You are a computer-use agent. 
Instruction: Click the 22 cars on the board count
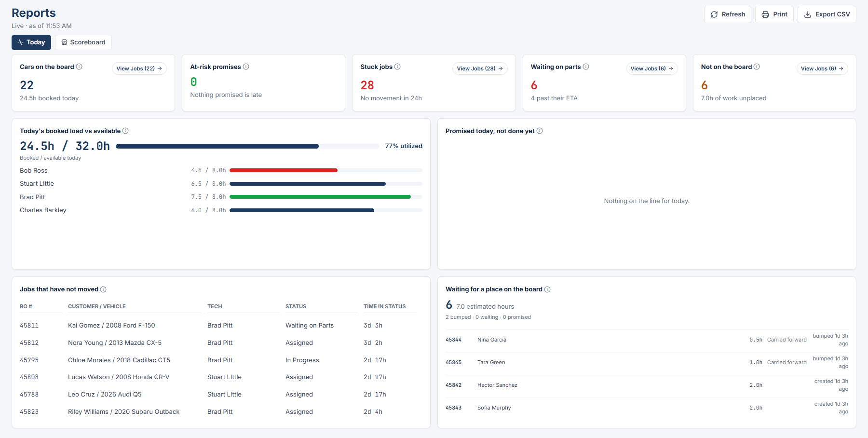click(x=27, y=85)
